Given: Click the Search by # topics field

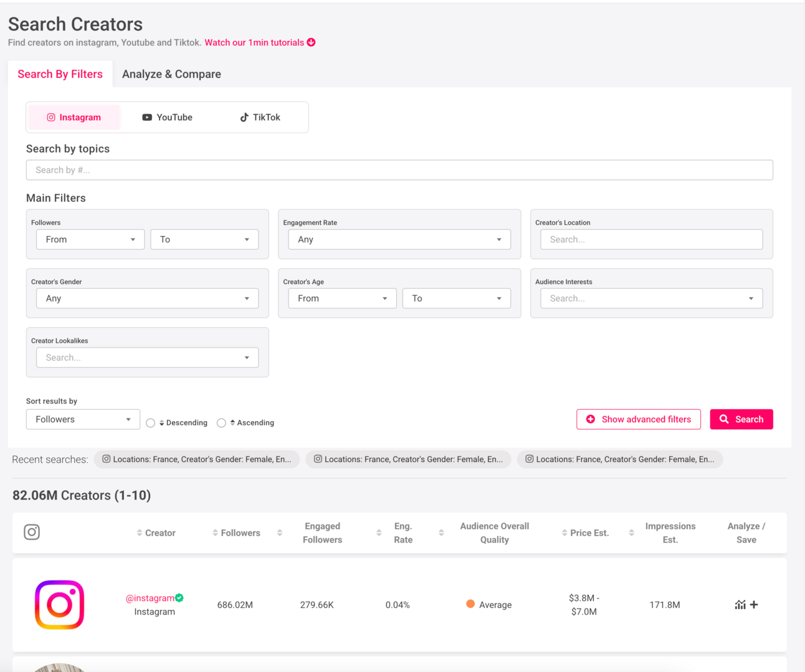Looking at the screenshot, I should (399, 170).
